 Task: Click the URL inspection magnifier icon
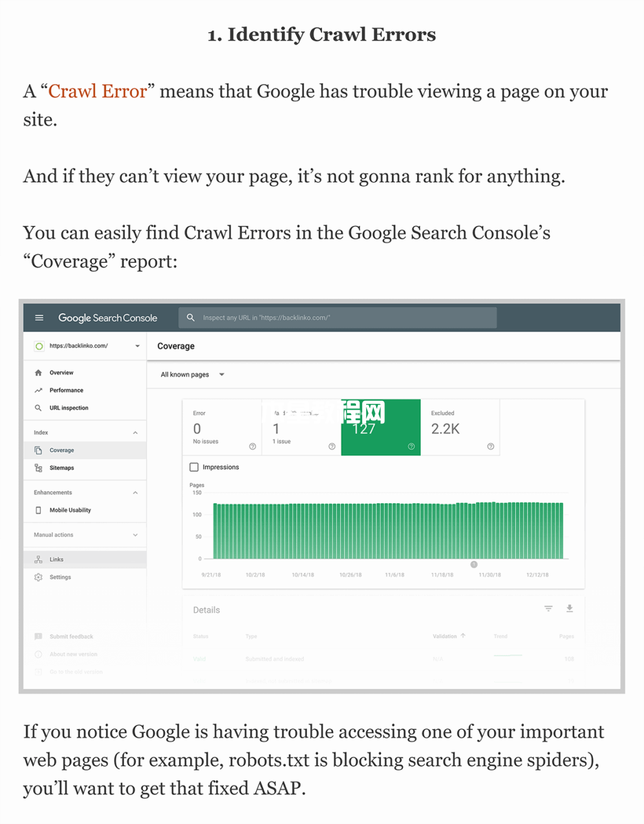click(x=38, y=408)
